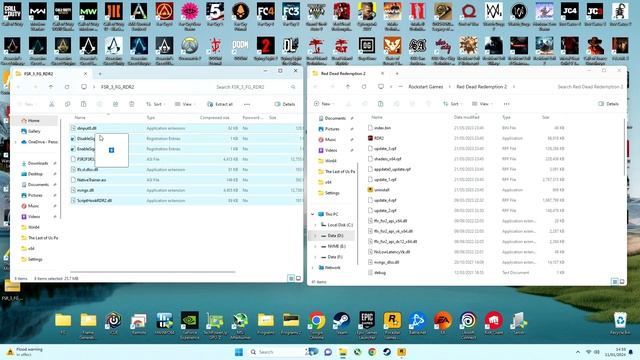Show hidden system tray icons
Image resolution: width=640 pixels, height=360 pixels.
point(578,352)
